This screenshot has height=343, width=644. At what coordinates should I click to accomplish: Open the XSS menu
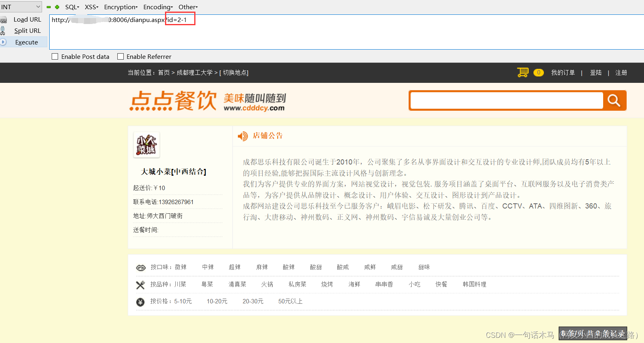pyautogui.click(x=91, y=7)
